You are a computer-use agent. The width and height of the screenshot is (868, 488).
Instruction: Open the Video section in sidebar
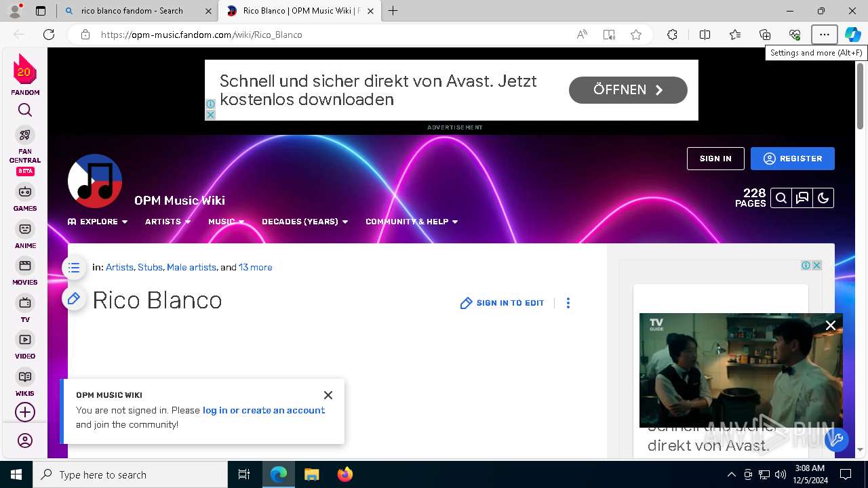tap(25, 346)
